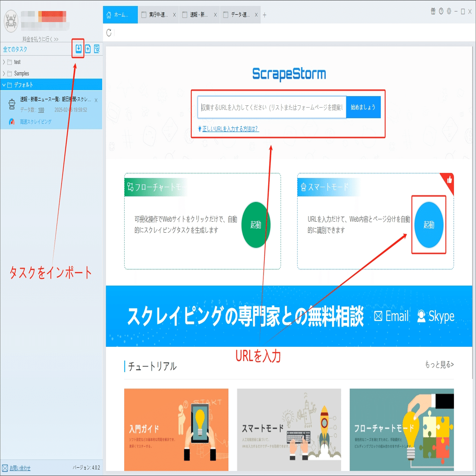Collapse the デフォルト folder

(x=4, y=85)
